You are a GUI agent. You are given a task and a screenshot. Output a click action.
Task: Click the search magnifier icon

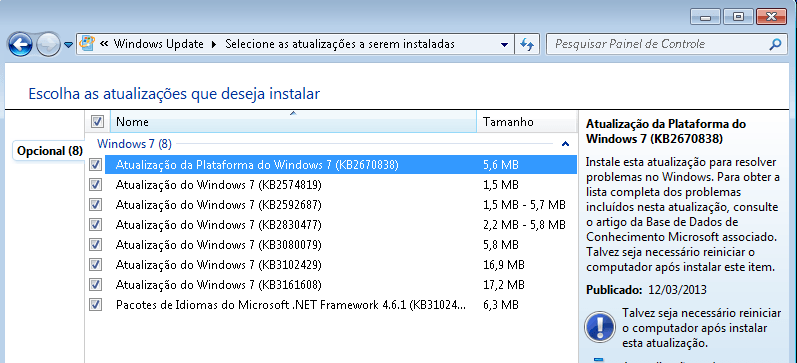point(775,44)
